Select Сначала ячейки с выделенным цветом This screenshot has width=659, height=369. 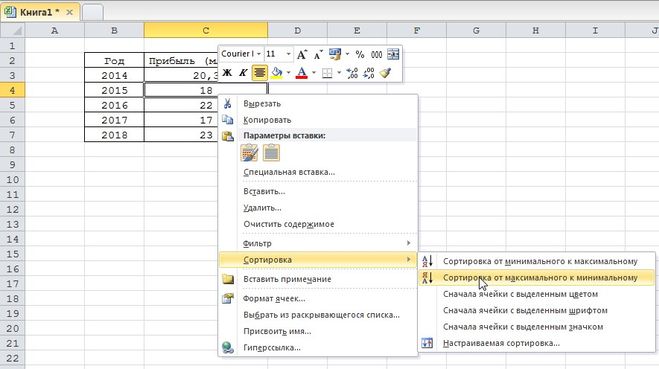537,294
